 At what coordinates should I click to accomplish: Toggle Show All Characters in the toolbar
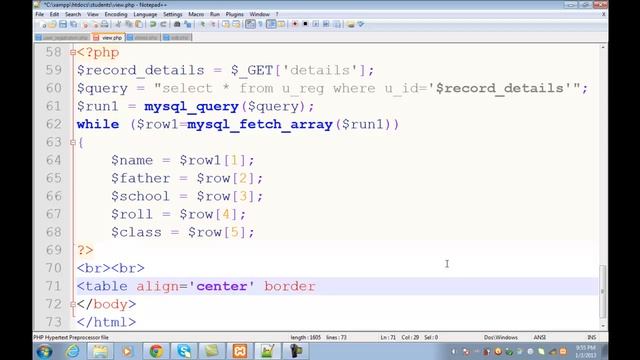260,24
